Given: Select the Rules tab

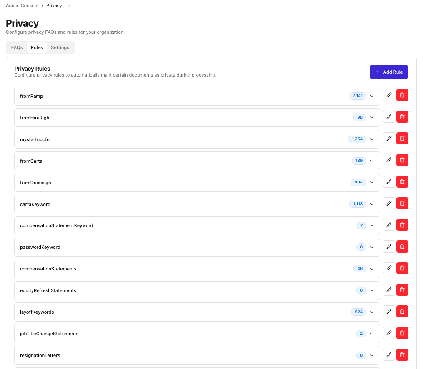Looking at the screenshot, I should (x=37, y=48).
